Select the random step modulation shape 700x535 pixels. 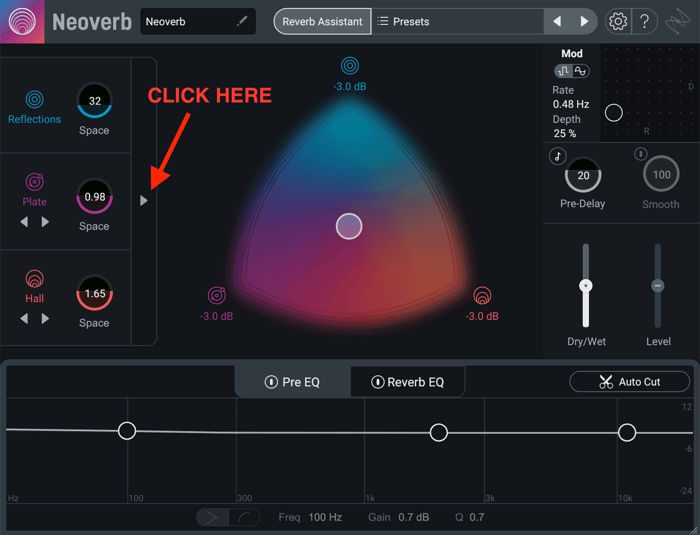564,71
